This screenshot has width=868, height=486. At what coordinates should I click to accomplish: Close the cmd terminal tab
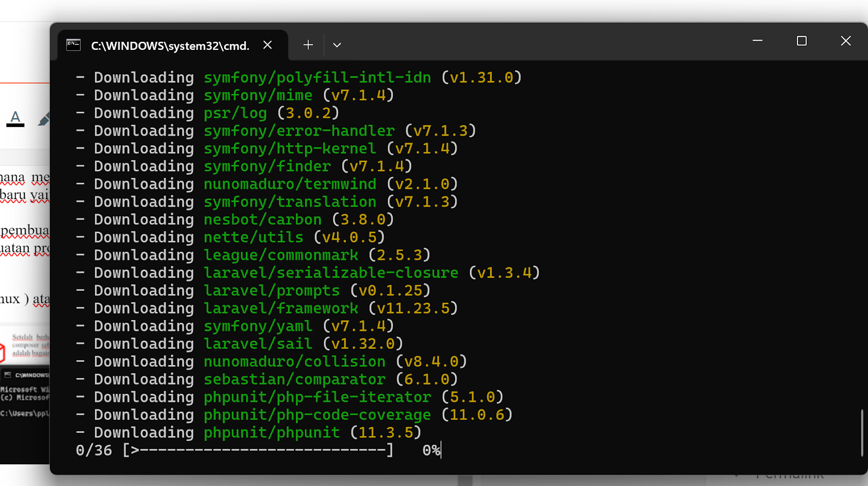pyautogui.click(x=267, y=45)
